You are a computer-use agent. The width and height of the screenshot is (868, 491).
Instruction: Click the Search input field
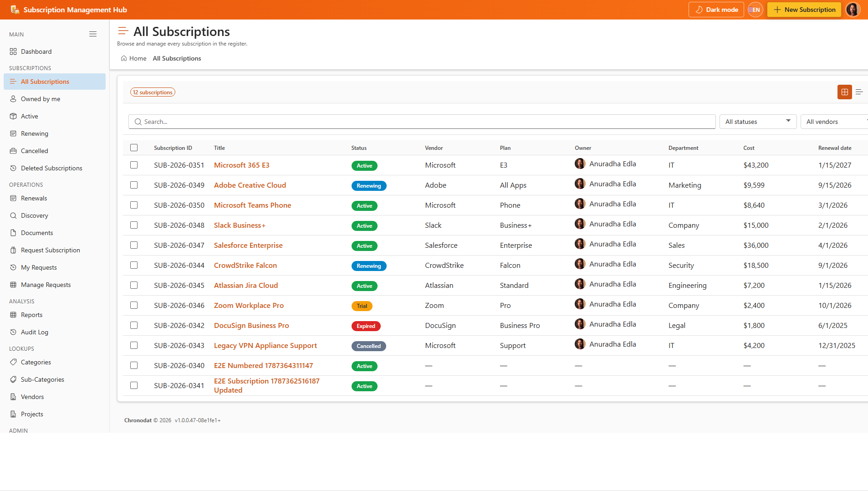422,122
